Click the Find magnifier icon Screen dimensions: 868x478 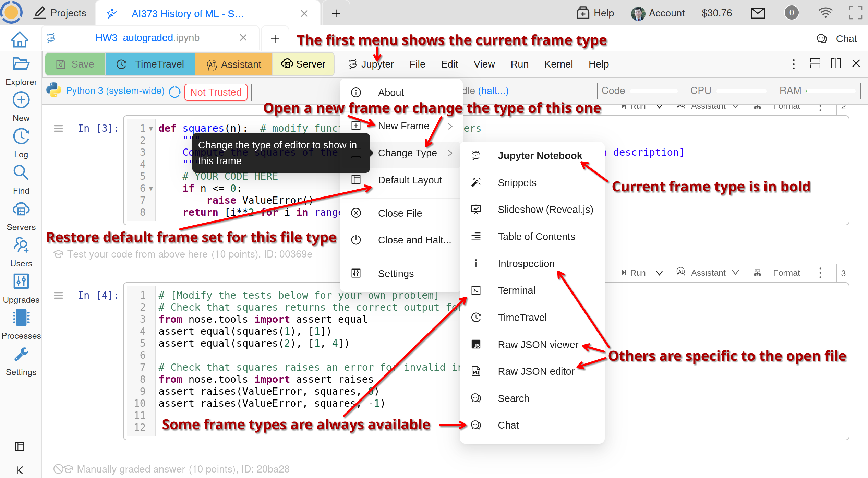coord(21,173)
